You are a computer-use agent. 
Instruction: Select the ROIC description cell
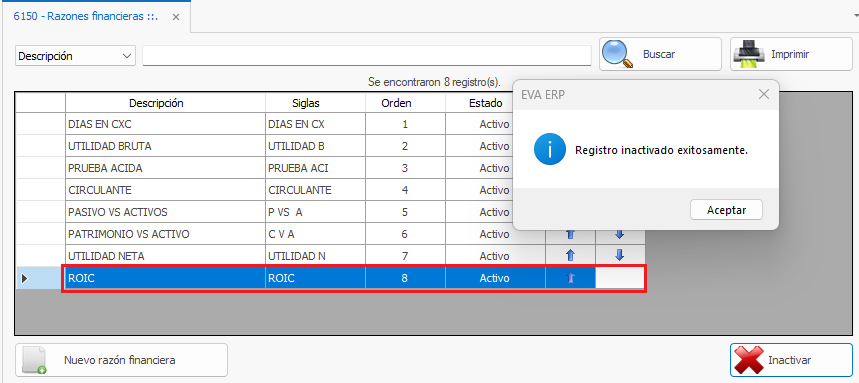click(x=165, y=278)
